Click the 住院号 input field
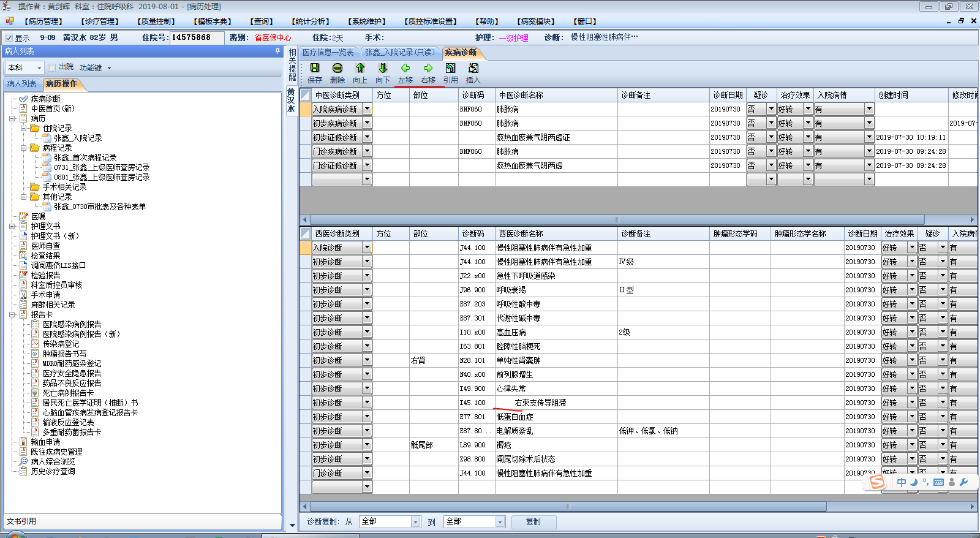 click(x=197, y=37)
